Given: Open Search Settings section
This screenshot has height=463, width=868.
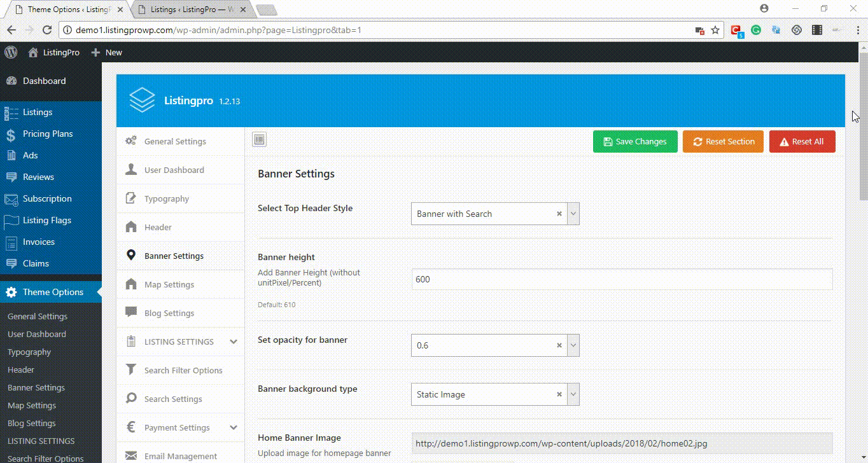Looking at the screenshot, I should (181, 399).
